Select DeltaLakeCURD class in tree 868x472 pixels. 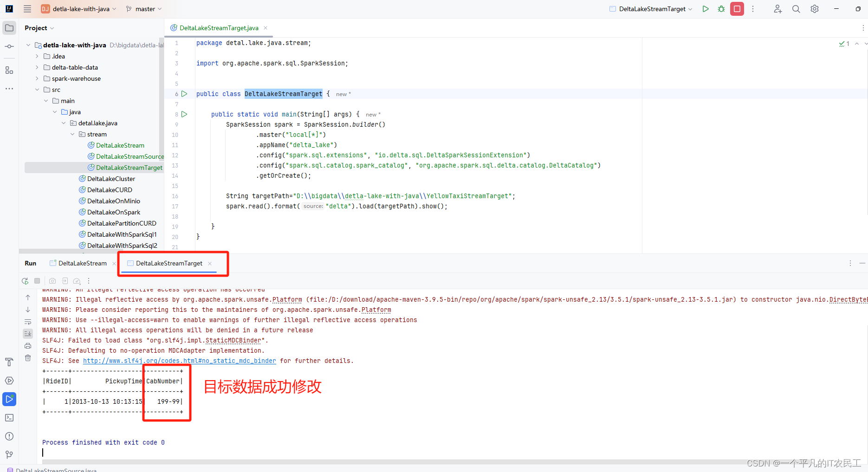point(106,190)
